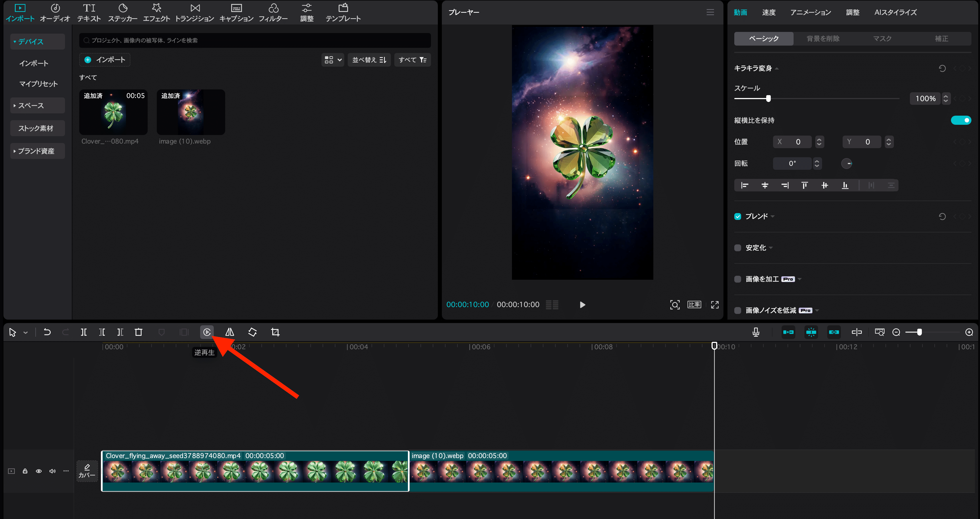Click the reverse playback (逆再生) tool icon
Viewport: 980px width, 519px height.
pos(207,332)
